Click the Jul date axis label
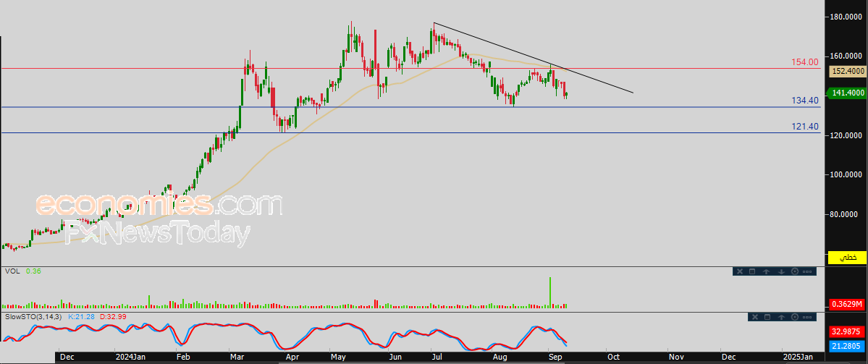This screenshot has width=868, height=364. (x=437, y=357)
